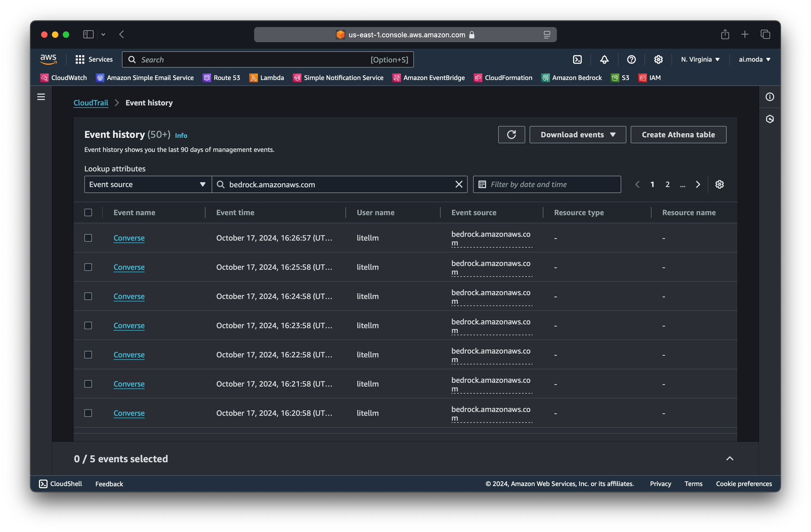The height and width of the screenshot is (532, 811).
Task: Check the 16:23:58 Converse event row
Action: pyautogui.click(x=88, y=326)
